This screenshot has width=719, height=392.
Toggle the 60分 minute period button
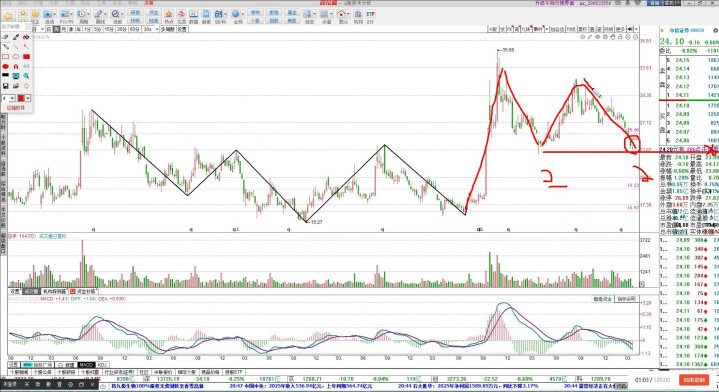pyautogui.click(x=134, y=29)
